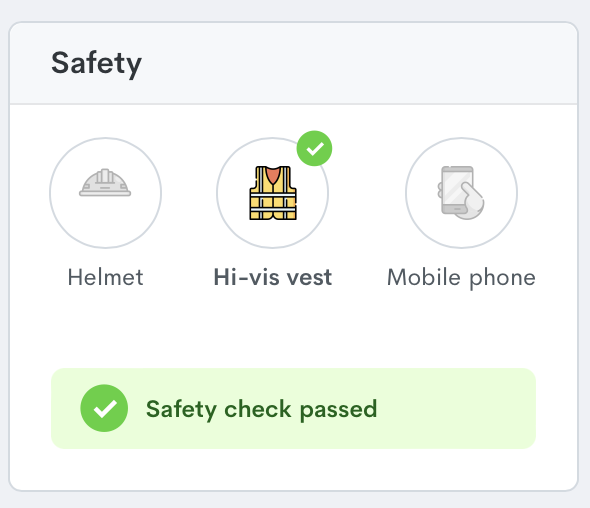Toggle the Helmet circle selection
The width and height of the screenshot is (590, 508).
pos(105,193)
